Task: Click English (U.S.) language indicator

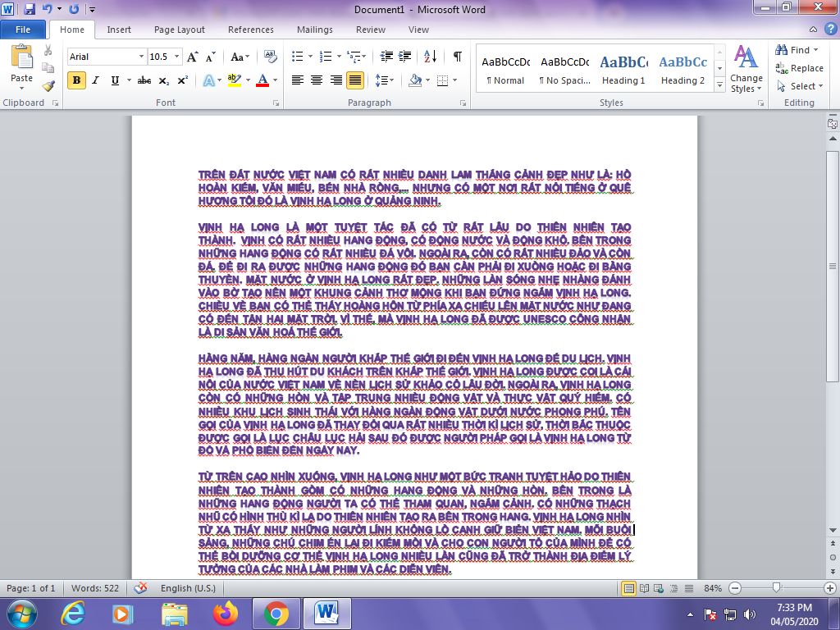Action: (188, 588)
